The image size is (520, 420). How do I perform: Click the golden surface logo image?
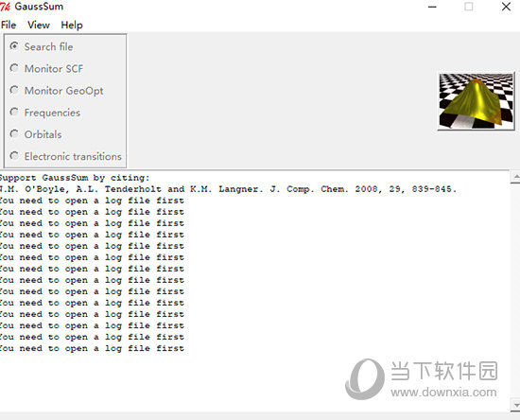pyautogui.click(x=476, y=101)
